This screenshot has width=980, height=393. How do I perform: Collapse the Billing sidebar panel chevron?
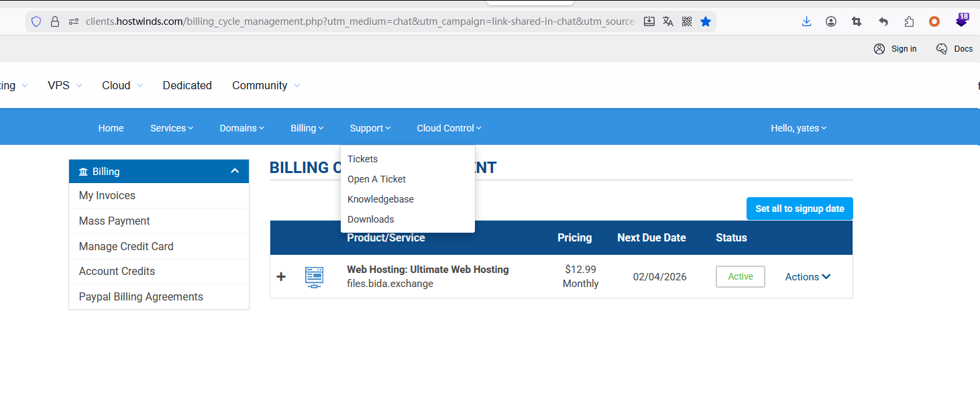(235, 171)
